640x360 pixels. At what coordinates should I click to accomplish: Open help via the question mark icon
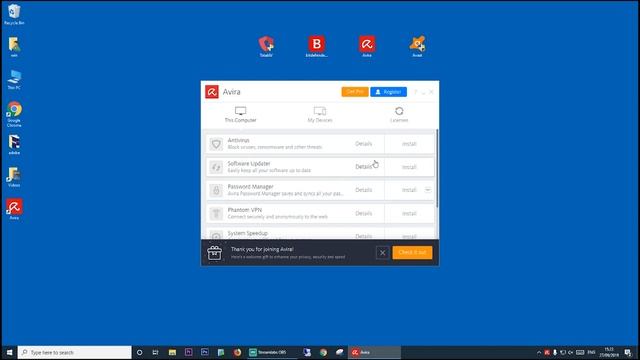416,92
